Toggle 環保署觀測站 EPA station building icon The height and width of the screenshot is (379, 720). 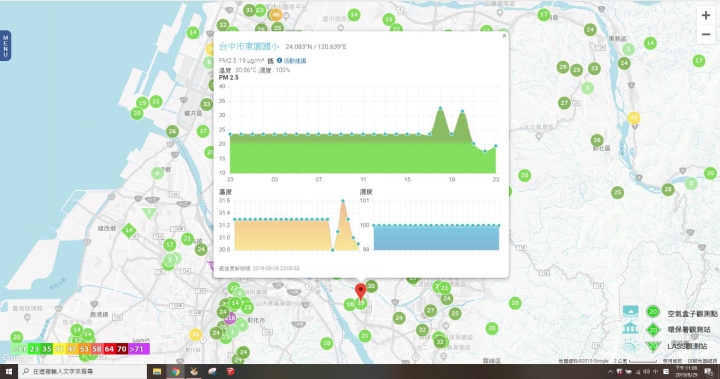(630, 328)
